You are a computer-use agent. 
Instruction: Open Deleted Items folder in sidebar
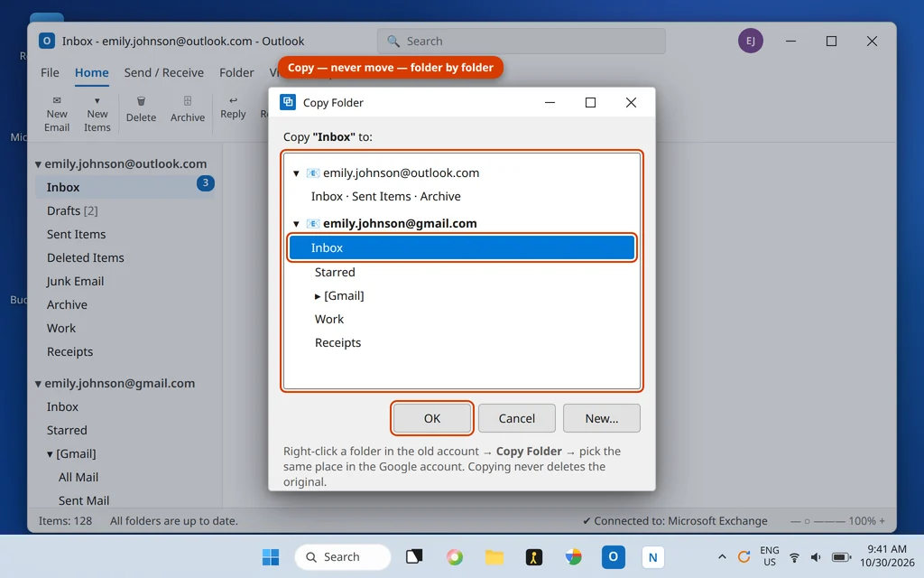86,257
